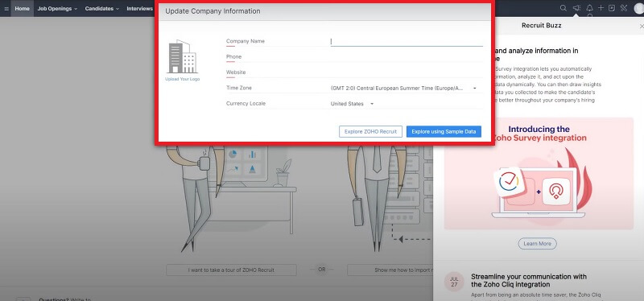
Task: Click the Phone input field
Action: [x=407, y=56]
